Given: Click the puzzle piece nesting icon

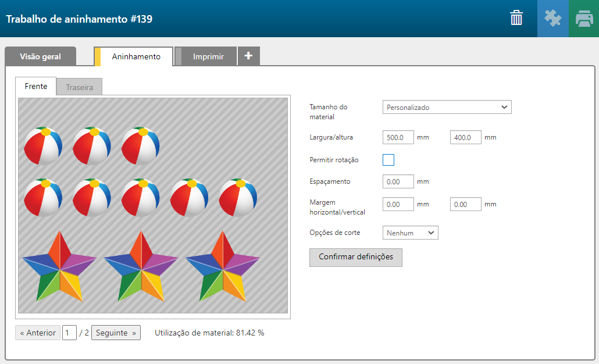Looking at the screenshot, I should tap(552, 18).
